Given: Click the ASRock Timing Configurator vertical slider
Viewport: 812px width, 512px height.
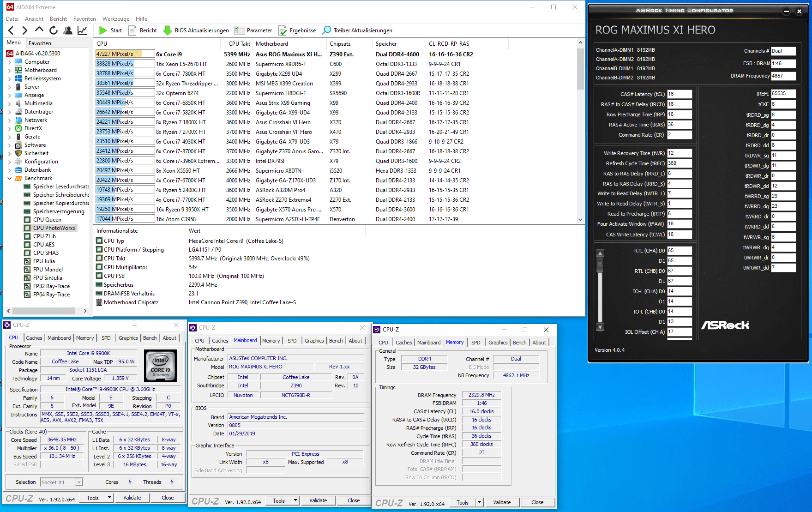Looking at the screenshot, I should 600,290.
